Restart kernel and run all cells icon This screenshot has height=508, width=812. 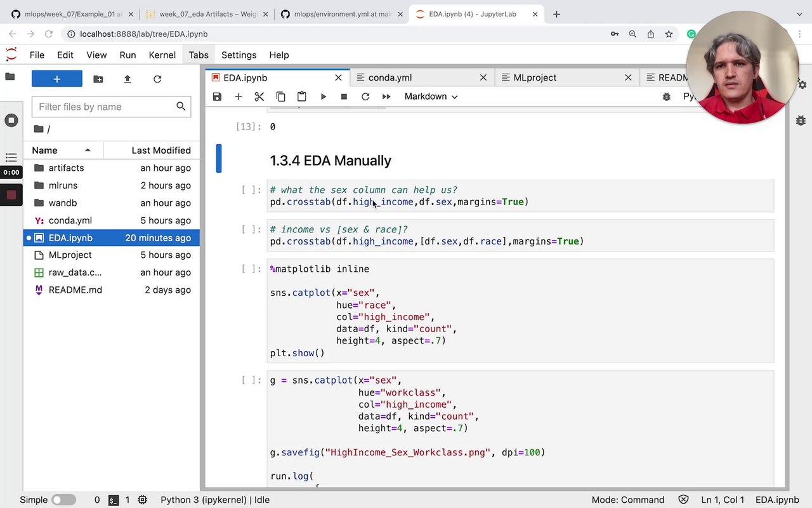[x=386, y=97]
